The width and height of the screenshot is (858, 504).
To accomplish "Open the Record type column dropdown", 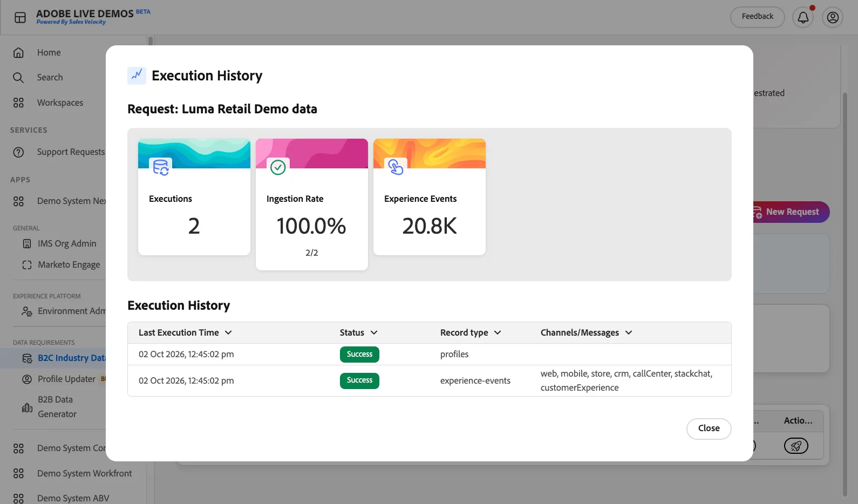I will click(498, 332).
